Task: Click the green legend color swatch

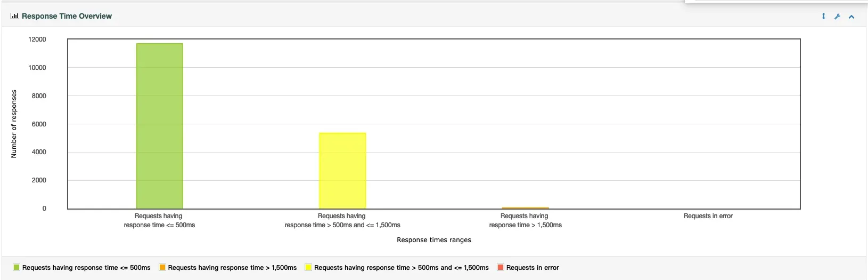Action: pos(17,267)
